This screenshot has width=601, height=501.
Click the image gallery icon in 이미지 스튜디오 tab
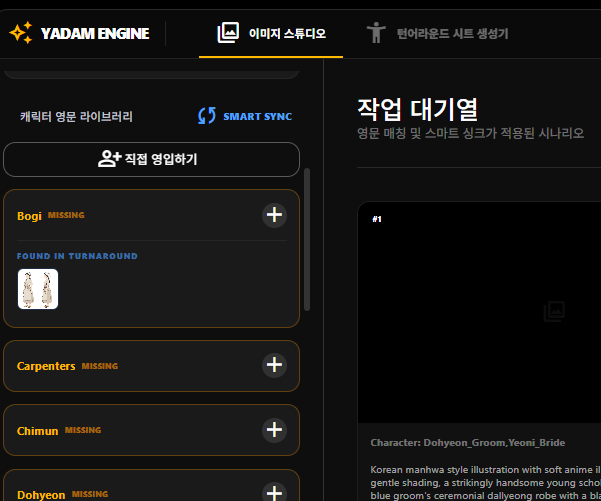228,33
